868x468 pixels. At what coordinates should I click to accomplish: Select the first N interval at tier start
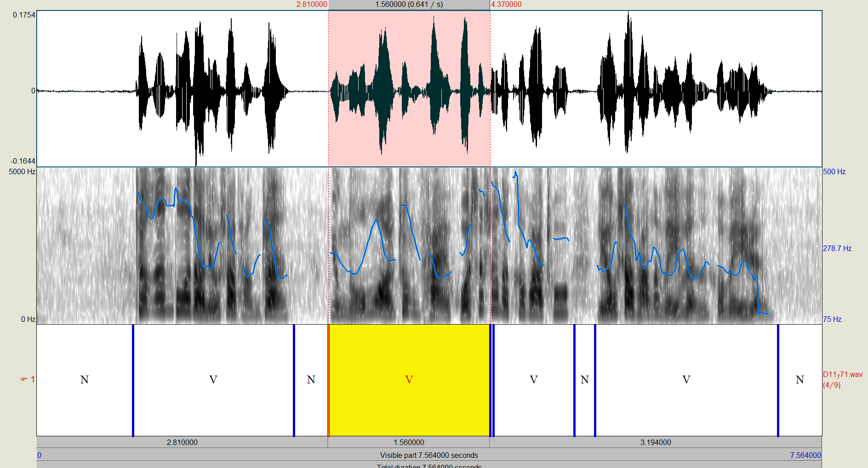click(85, 380)
